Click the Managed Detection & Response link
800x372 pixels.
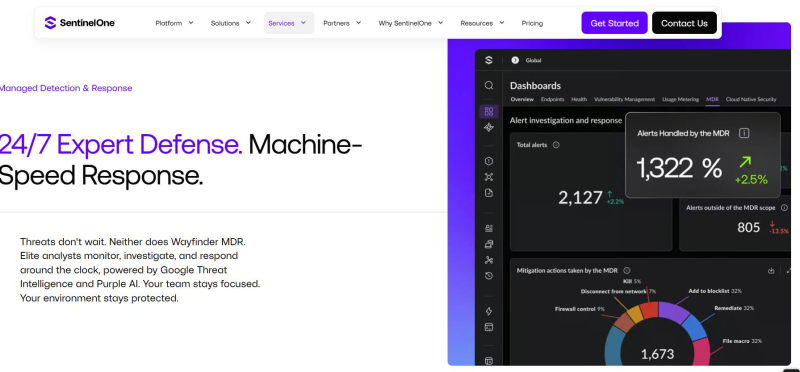click(66, 88)
